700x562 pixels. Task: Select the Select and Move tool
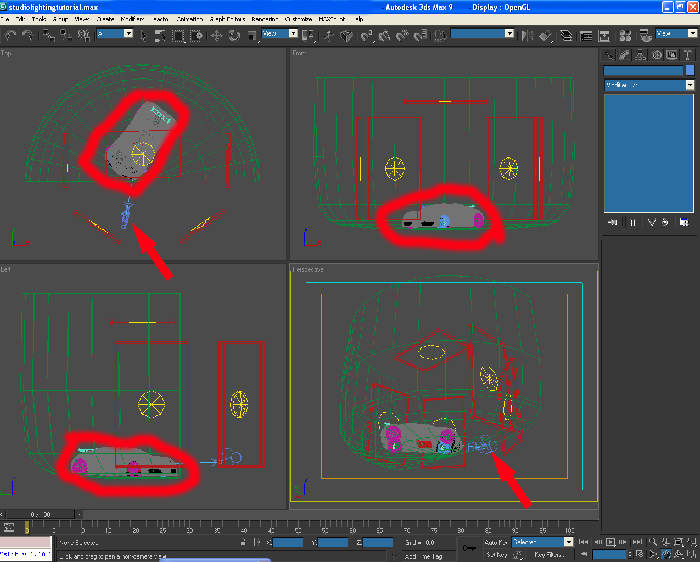point(217,35)
